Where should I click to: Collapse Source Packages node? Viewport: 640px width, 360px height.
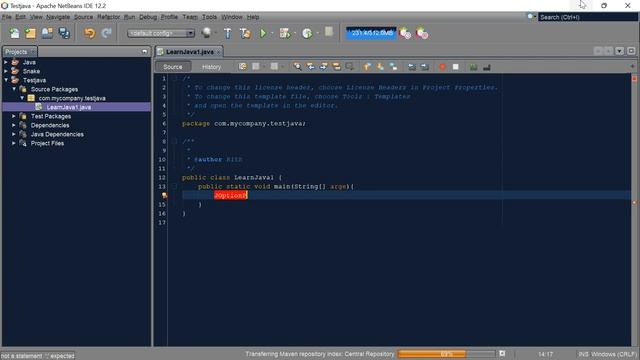[14, 89]
